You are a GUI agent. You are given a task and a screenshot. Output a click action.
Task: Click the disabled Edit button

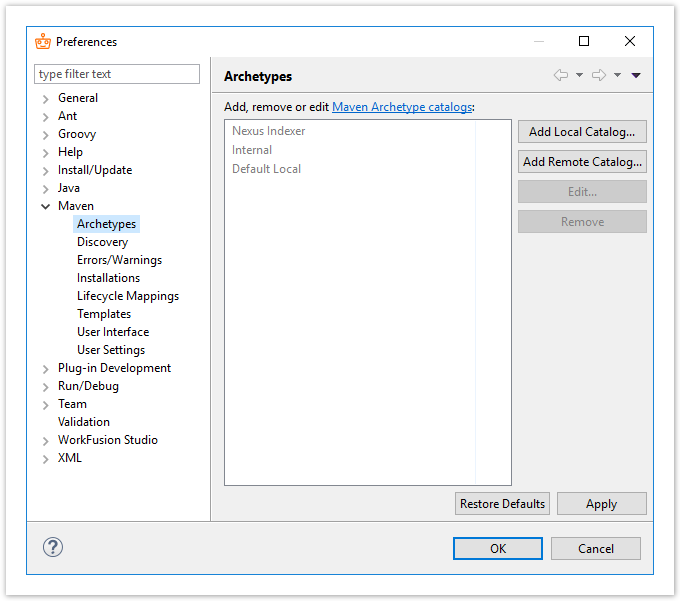pyautogui.click(x=582, y=192)
